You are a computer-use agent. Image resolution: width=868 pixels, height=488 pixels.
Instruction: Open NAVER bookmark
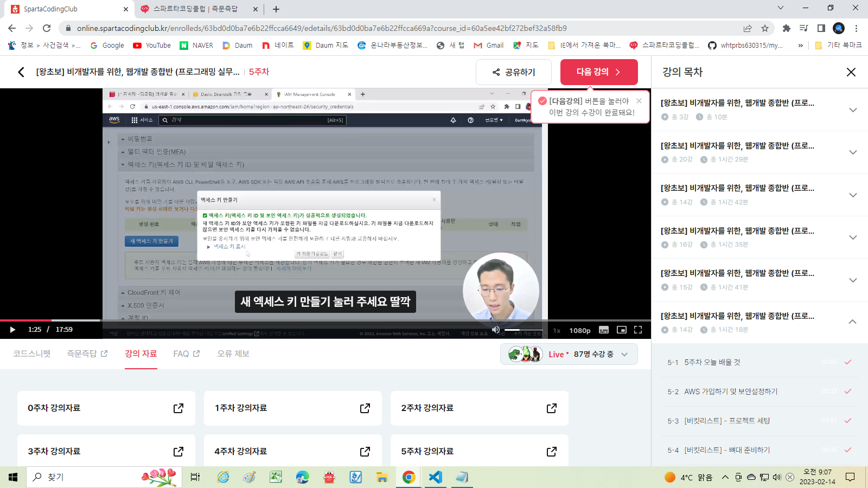coord(196,46)
